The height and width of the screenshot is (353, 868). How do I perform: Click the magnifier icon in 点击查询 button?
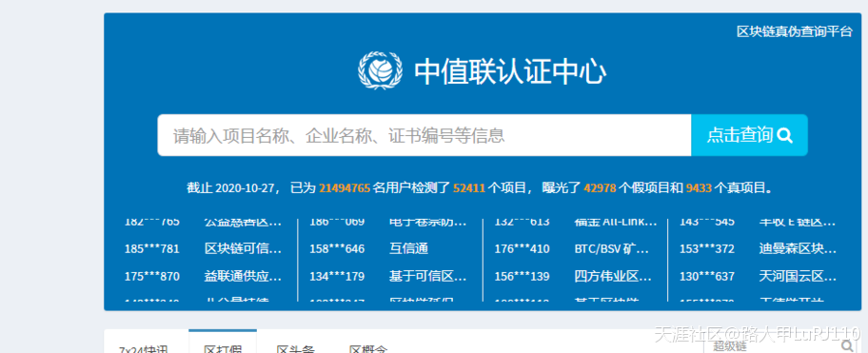[784, 135]
